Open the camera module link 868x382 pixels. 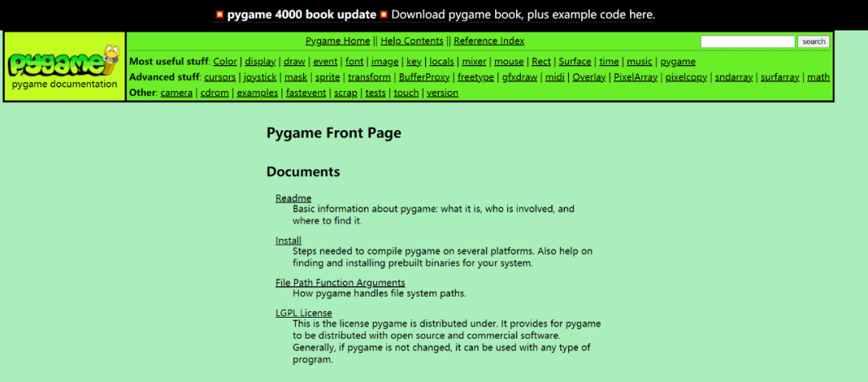pyautogui.click(x=177, y=92)
